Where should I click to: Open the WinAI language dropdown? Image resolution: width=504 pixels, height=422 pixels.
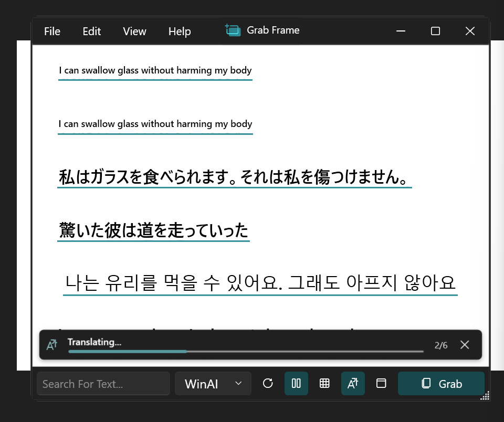(213, 384)
